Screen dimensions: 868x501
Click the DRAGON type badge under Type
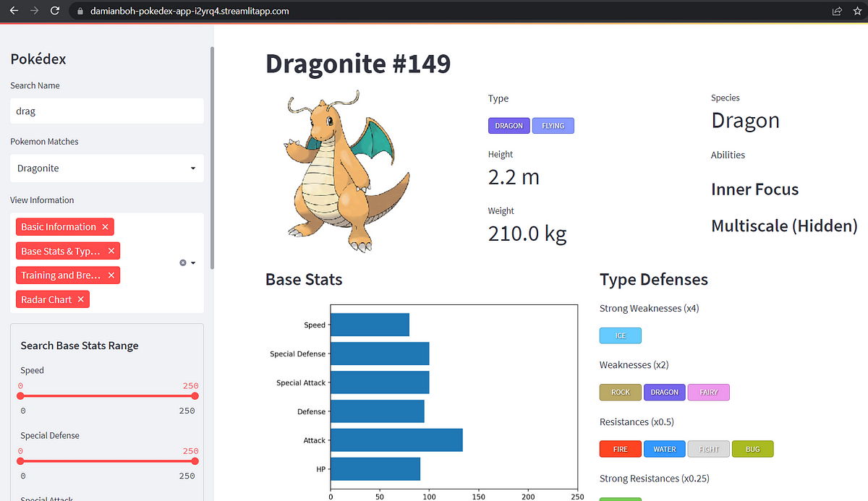(509, 126)
